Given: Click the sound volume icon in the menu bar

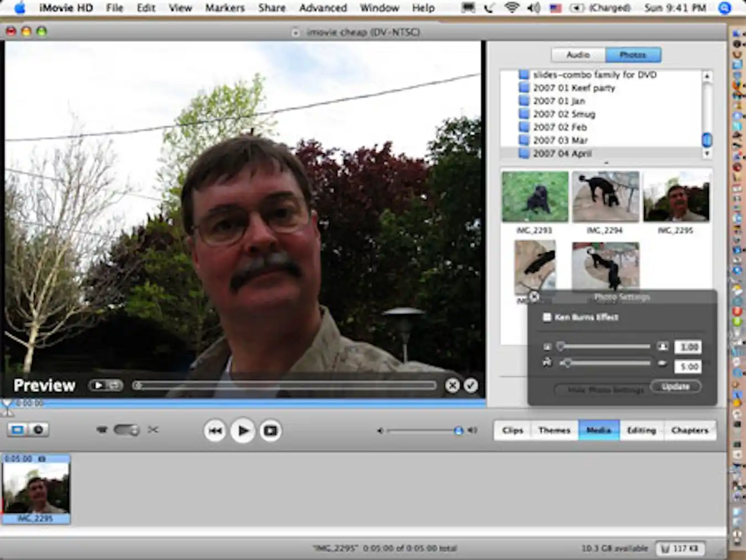Looking at the screenshot, I should [x=532, y=8].
